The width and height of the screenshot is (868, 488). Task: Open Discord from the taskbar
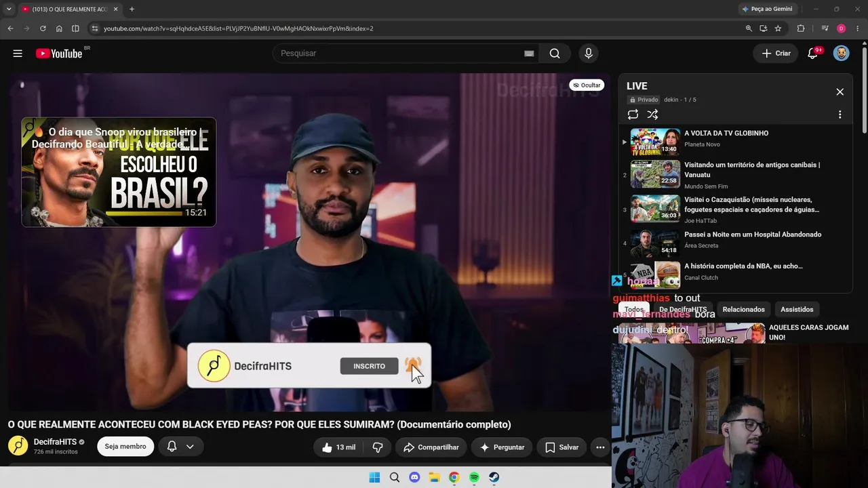point(414,477)
